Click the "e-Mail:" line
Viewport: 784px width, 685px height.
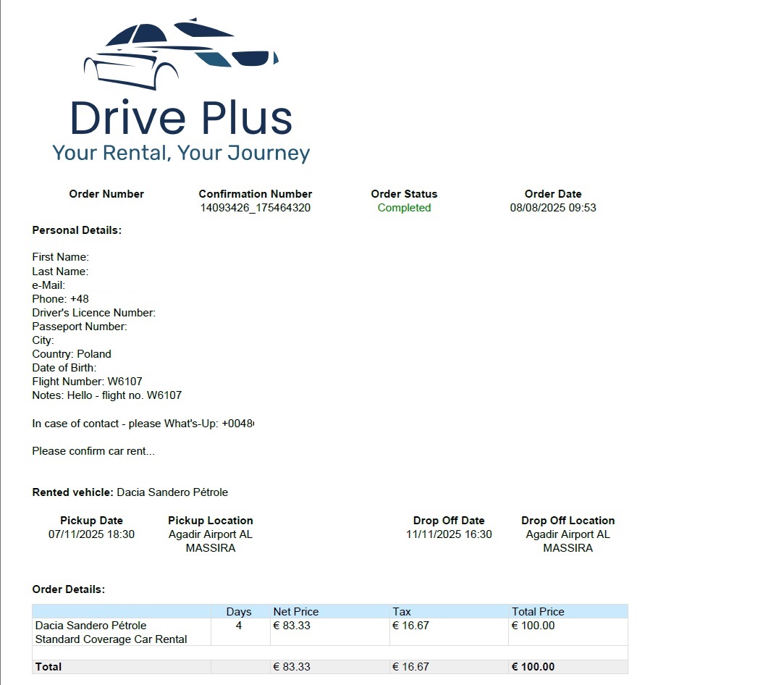[x=49, y=285]
